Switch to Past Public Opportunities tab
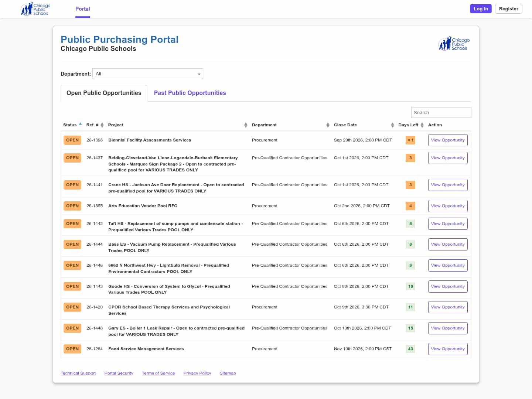This screenshot has height=399, width=532. [190, 93]
